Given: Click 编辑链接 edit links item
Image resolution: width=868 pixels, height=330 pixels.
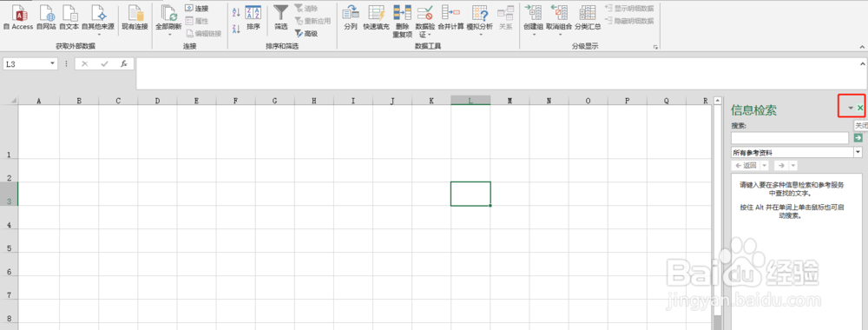Looking at the screenshot, I should click(203, 34).
